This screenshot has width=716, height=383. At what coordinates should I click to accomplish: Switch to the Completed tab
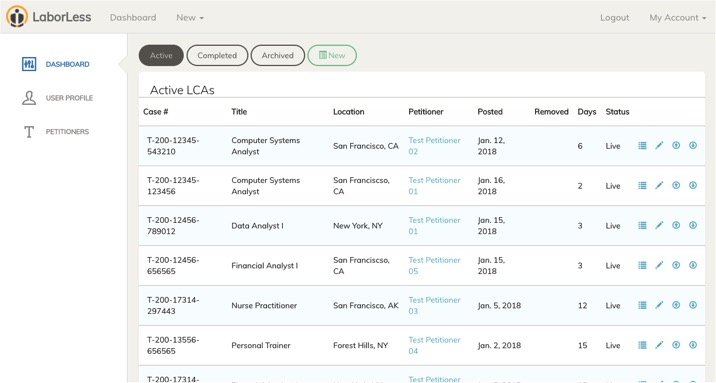(x=217, y=55)
